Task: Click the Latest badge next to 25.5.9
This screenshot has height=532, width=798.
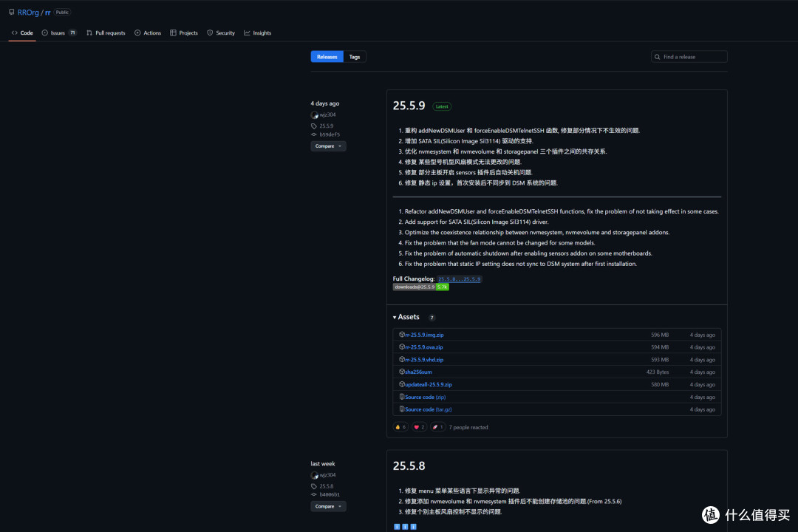Action: pyautogui.click(x=442, y=106)
